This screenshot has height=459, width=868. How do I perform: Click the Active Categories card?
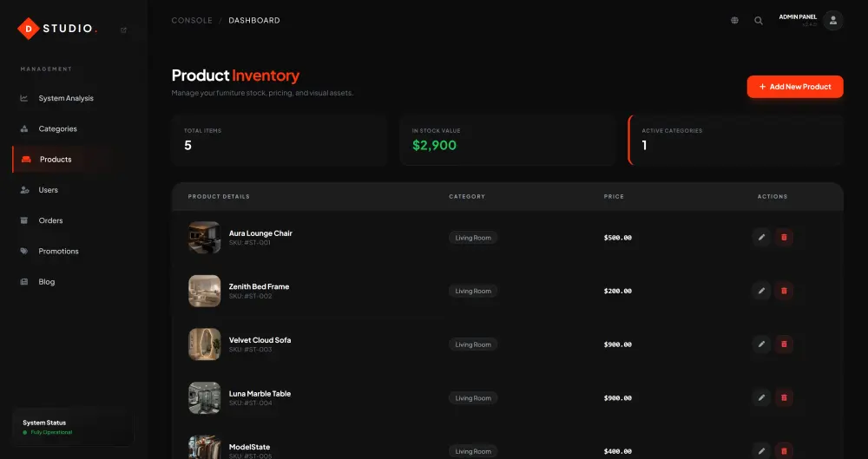click(736, 140)
